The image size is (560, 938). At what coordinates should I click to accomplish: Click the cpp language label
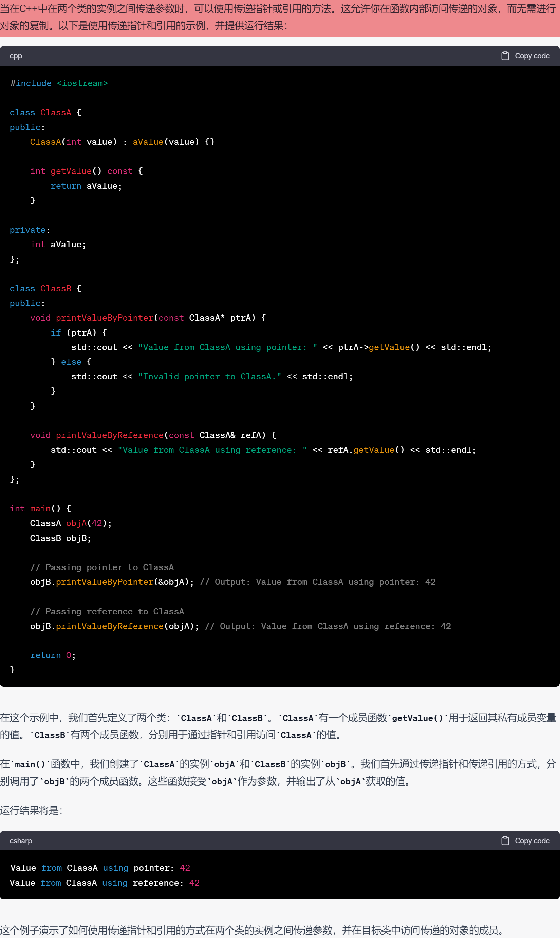[16, 56]
